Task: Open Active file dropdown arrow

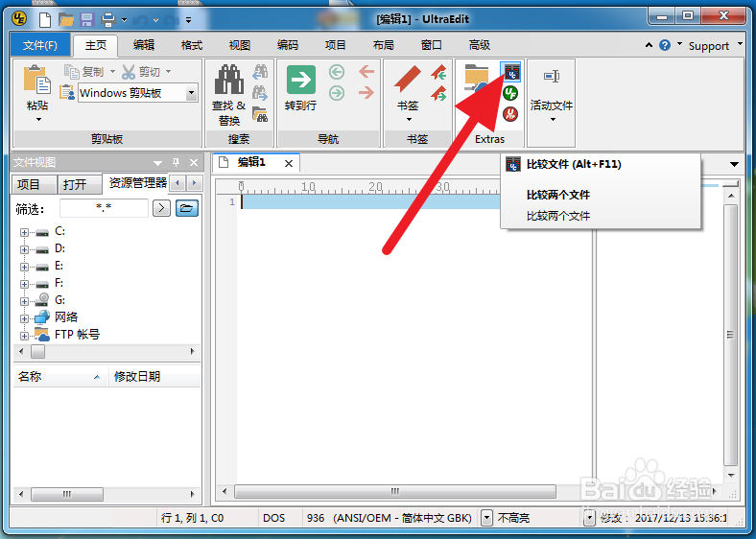Action: [553, 119]
